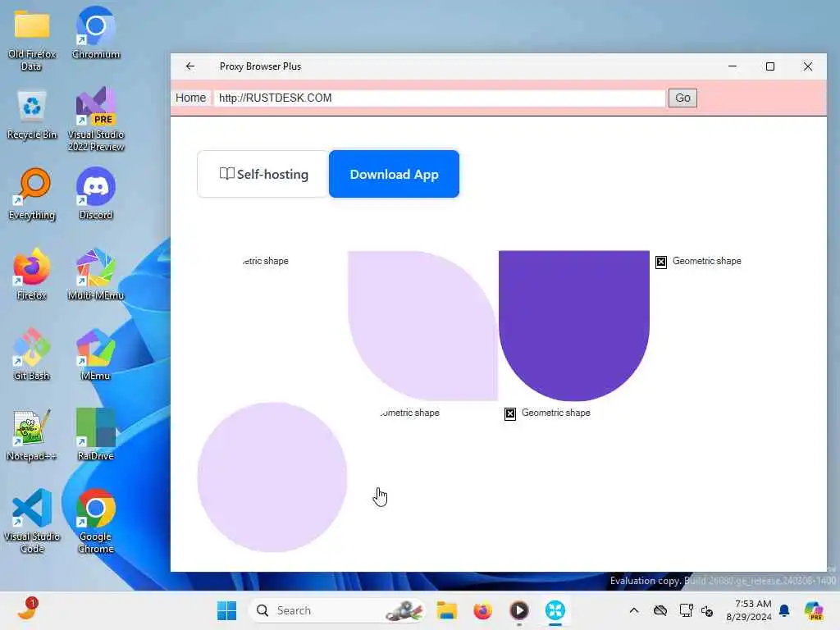
Task: Open the Copilot preview icon in the taskbar
Action: click(814, 610)
